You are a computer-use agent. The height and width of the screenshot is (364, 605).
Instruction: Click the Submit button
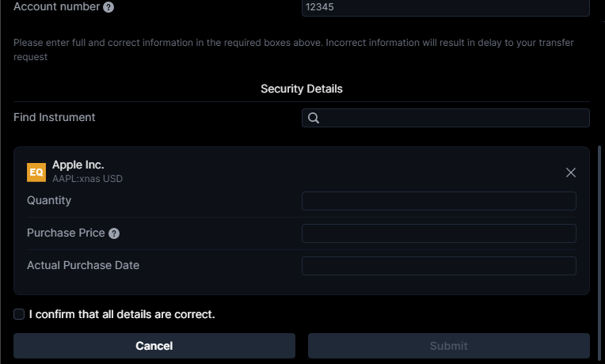tap(449, 346)
